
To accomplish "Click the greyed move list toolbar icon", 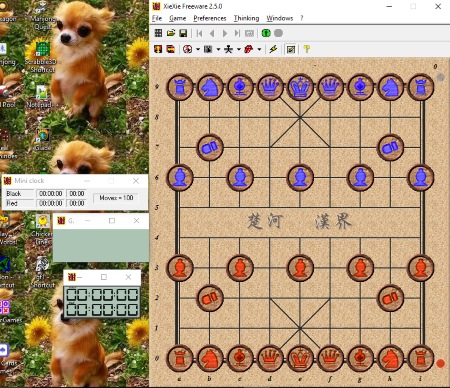I will tap(249, 33).
